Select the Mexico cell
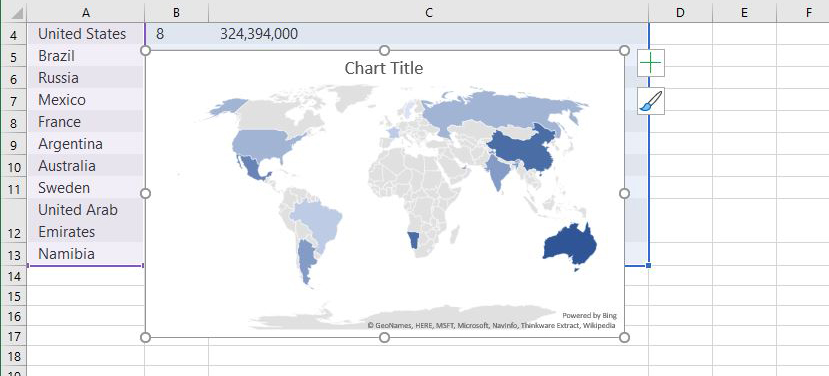829x376 pixels. (x=86, y=100)
